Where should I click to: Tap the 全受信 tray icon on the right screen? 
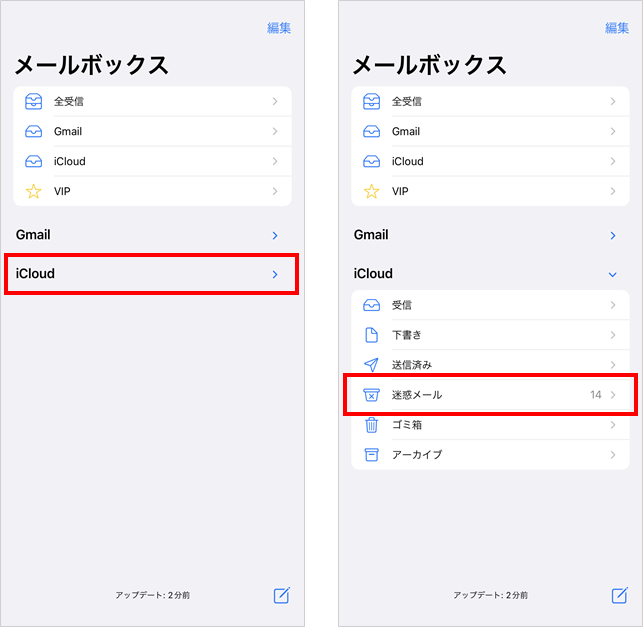pos(371,101)
